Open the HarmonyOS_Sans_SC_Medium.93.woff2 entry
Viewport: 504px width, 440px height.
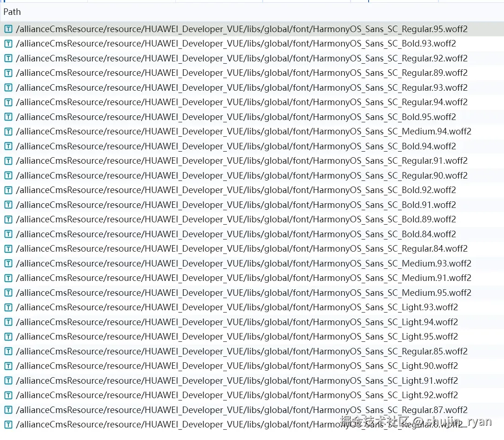(252, 263)
